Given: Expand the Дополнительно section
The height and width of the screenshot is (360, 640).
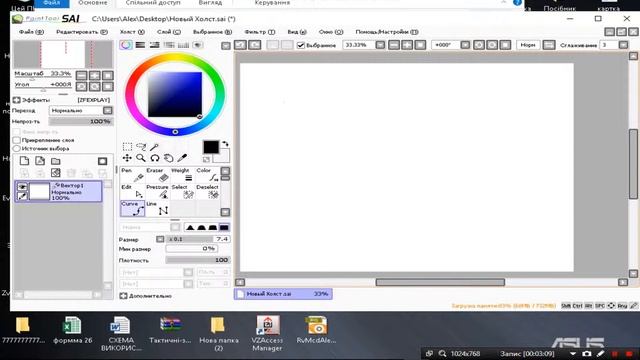Looking at the screenshot, I should [123, 296].
